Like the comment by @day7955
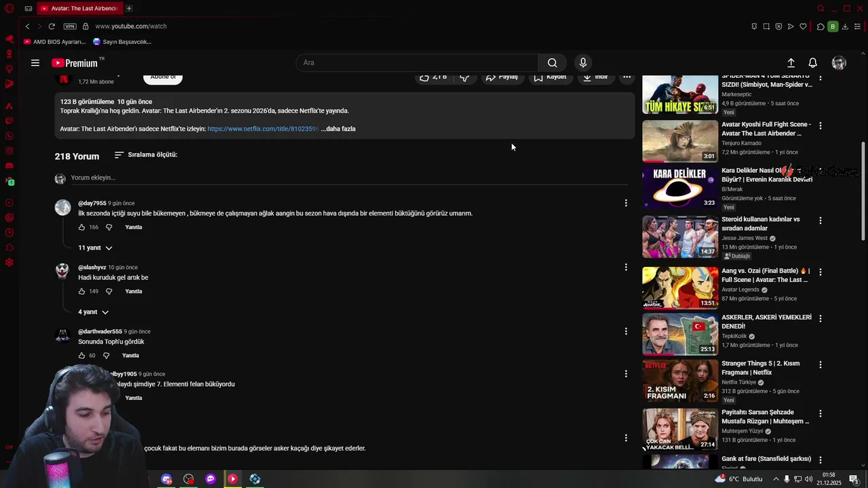 click(x=81, y=227)
